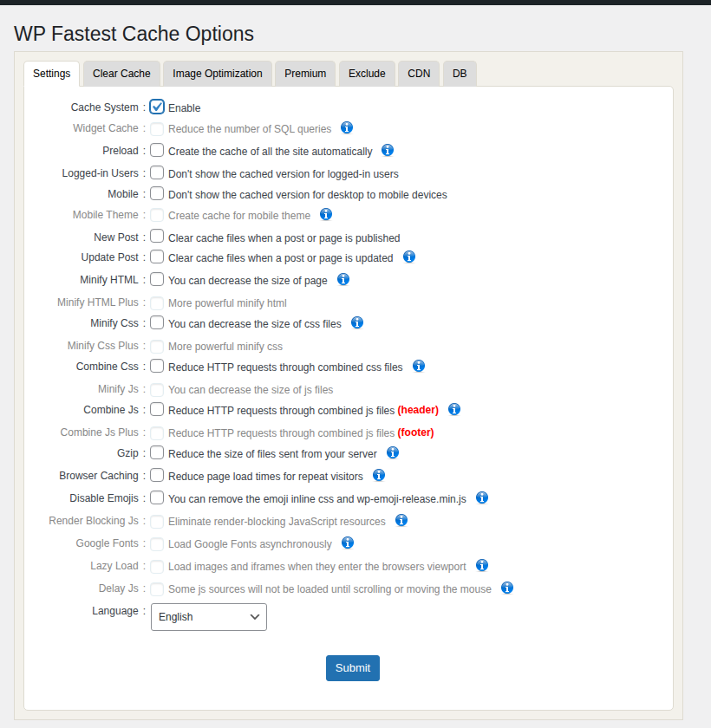Click 'Reduce page load times for repeat visitors' text

(265, 477)
